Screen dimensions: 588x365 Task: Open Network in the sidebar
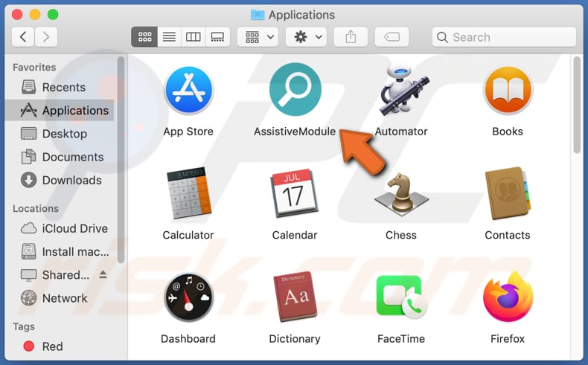(61, 298)
